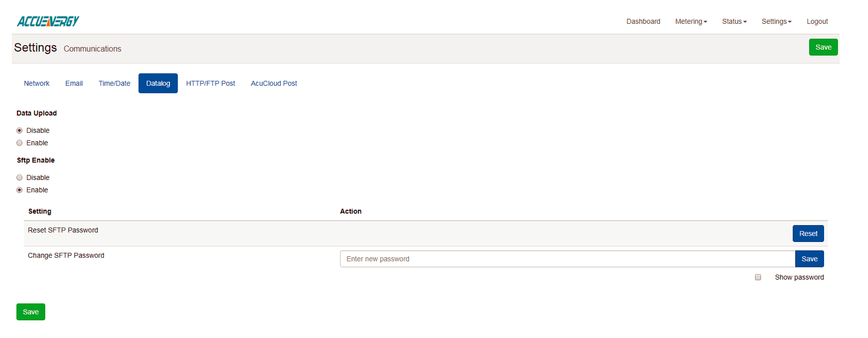Click the Accuenergy logo
This screenshot has width=868, height=338.
(48, 21)
